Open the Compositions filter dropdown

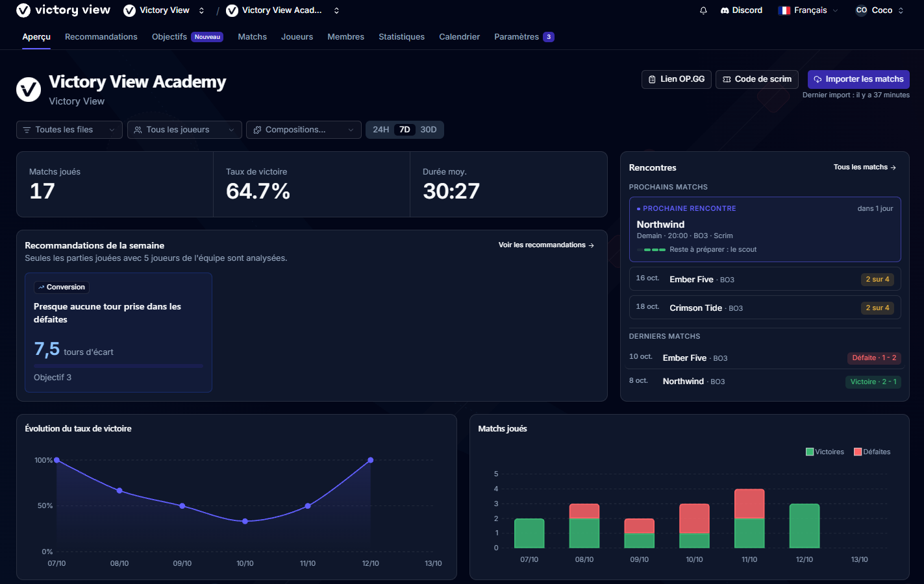tap(304, 130)
